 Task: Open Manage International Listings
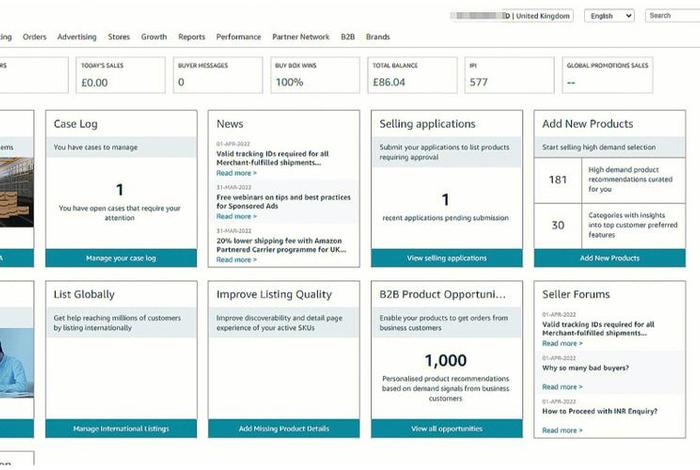click(121, 428)
